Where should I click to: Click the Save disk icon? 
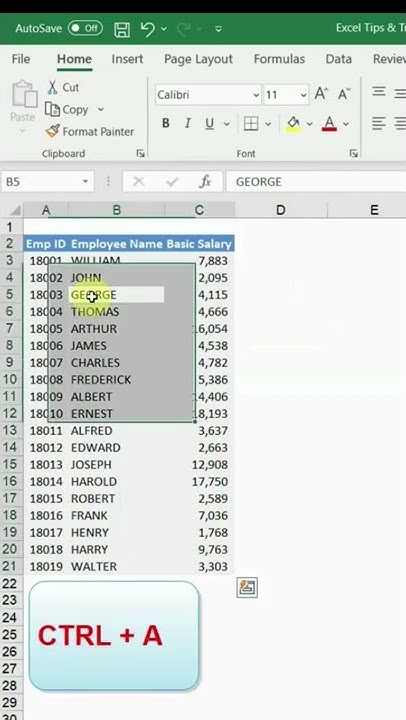tap(122, 29)
